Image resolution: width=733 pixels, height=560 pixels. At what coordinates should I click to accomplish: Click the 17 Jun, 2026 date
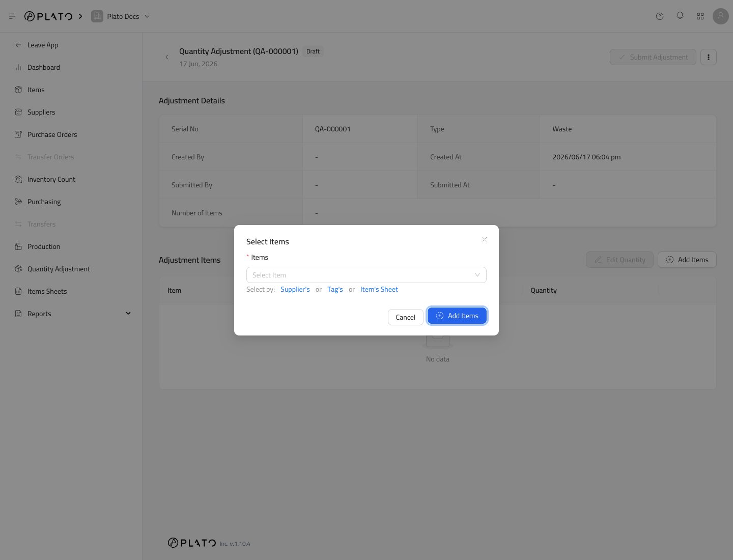coord(199,64)
